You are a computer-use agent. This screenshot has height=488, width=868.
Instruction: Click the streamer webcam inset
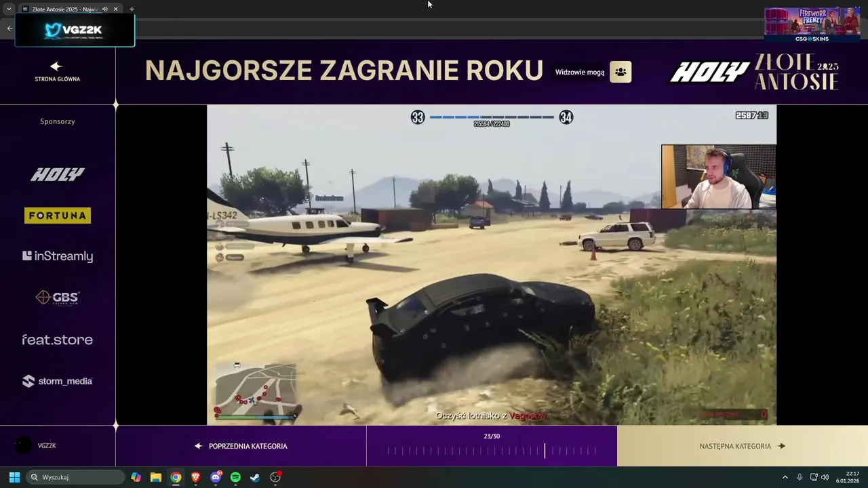[719, 176]
